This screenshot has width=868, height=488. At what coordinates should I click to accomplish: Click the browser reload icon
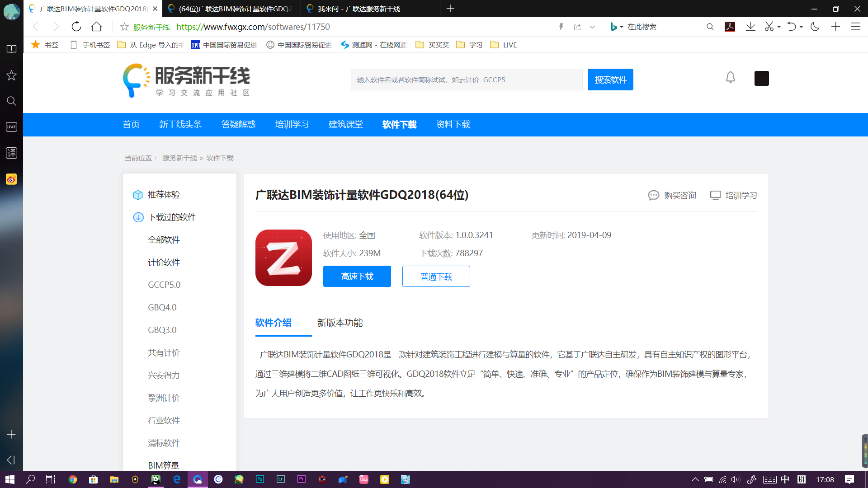(76, 27)
